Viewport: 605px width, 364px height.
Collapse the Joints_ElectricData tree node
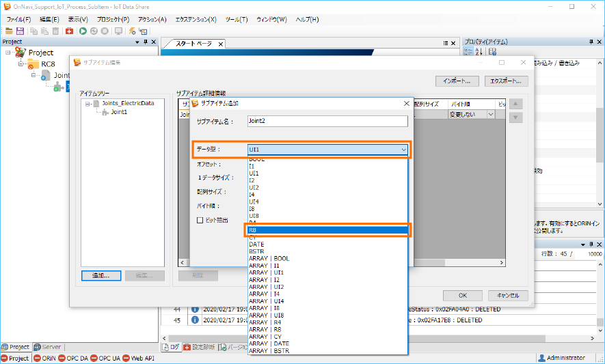click(88, 104)
